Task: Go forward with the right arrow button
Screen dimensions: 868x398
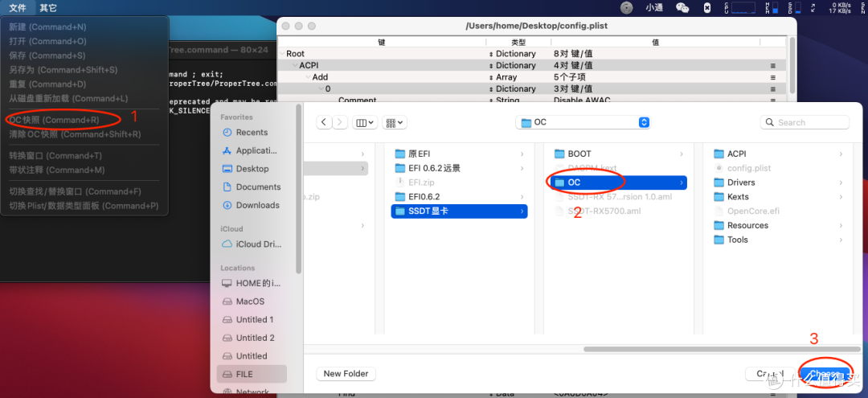Action: coord(340,122)
